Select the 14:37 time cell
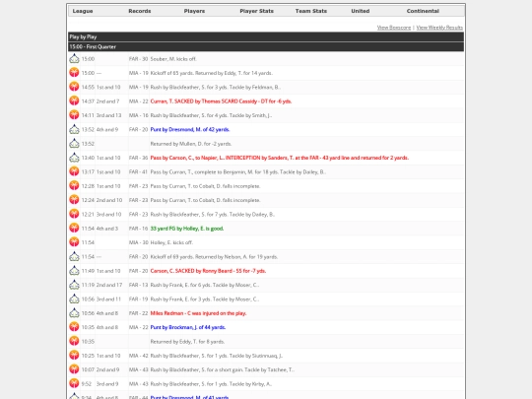 click(88, 101)
